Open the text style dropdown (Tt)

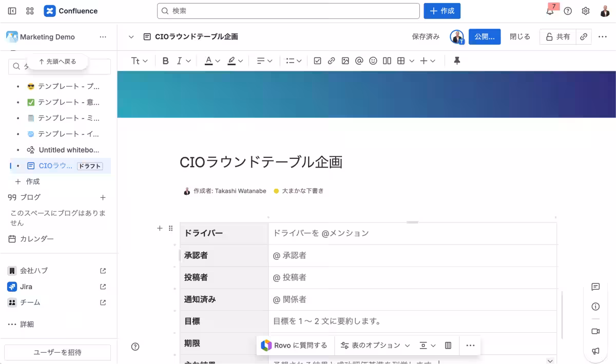(138, 60)
